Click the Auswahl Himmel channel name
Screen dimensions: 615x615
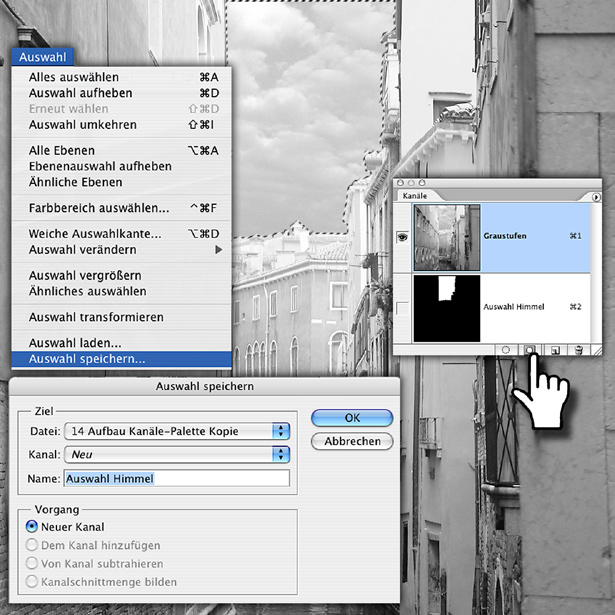coord(514,307)
